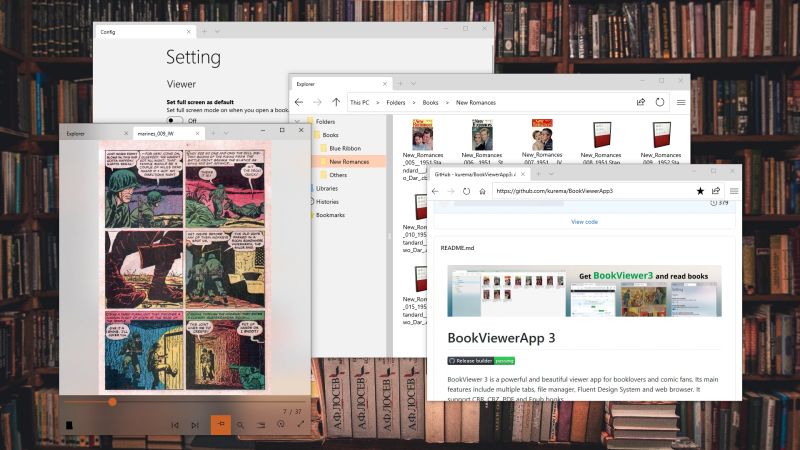Enter fullscreen using viewer's diagonal arrow icon

coord(301,424)
